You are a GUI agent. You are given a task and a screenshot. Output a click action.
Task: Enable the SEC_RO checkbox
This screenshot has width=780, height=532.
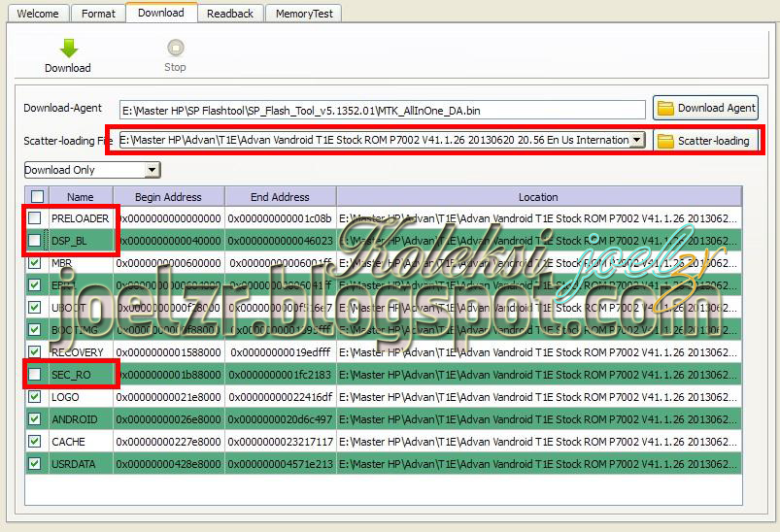[x=34, y=375]
